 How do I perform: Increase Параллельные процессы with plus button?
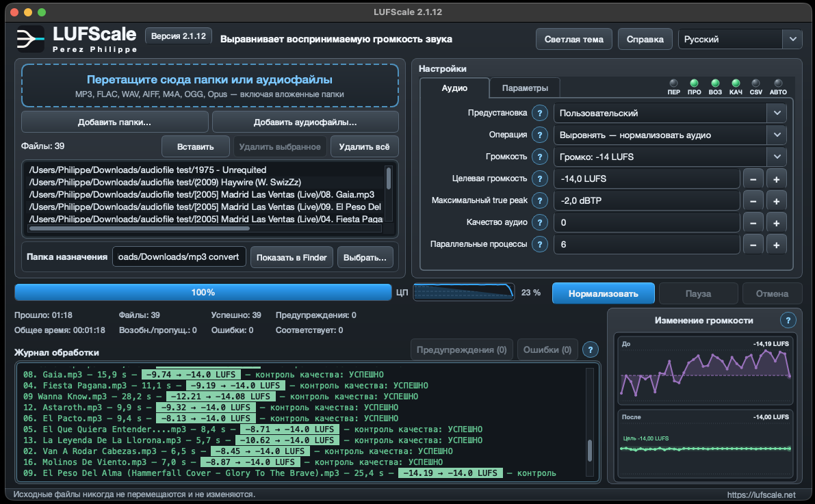[777, 245]
